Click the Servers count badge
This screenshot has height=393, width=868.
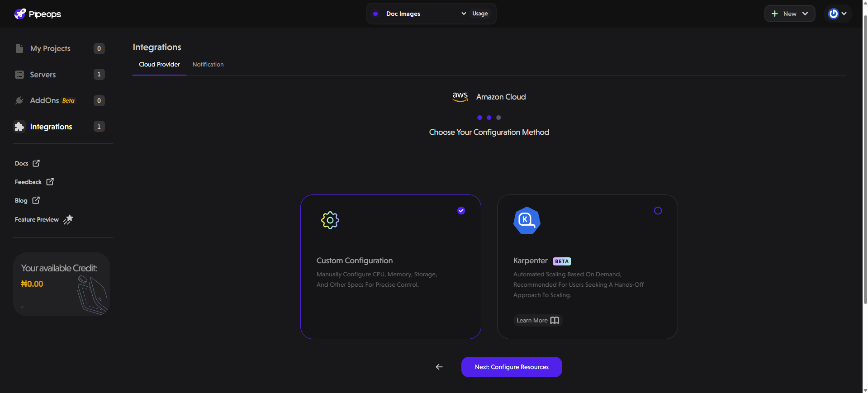point(99,74)
